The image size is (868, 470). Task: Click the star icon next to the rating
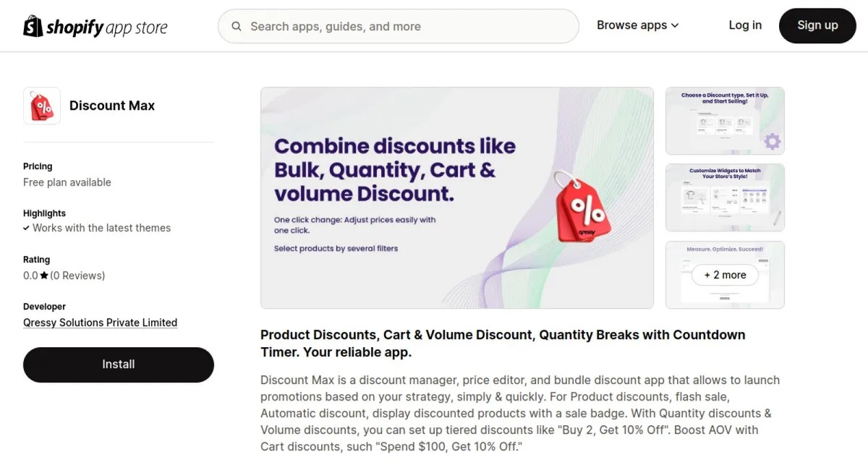(x=43, y=275)
